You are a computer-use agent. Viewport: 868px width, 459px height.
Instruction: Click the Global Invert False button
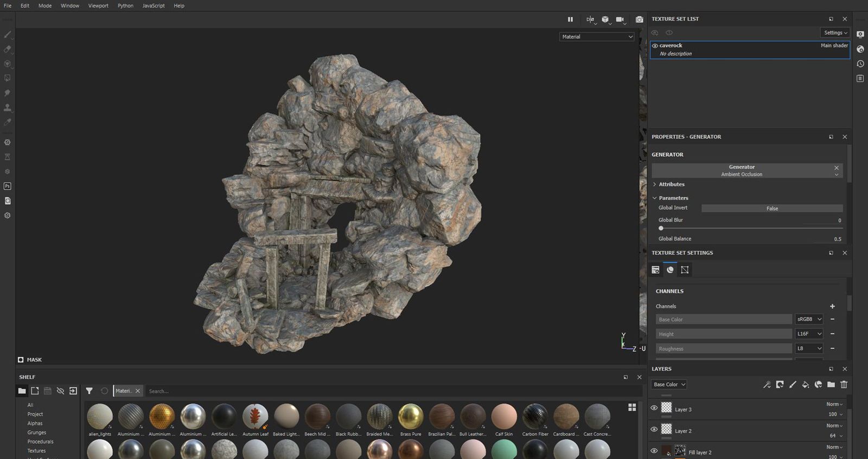pos(771,209)
